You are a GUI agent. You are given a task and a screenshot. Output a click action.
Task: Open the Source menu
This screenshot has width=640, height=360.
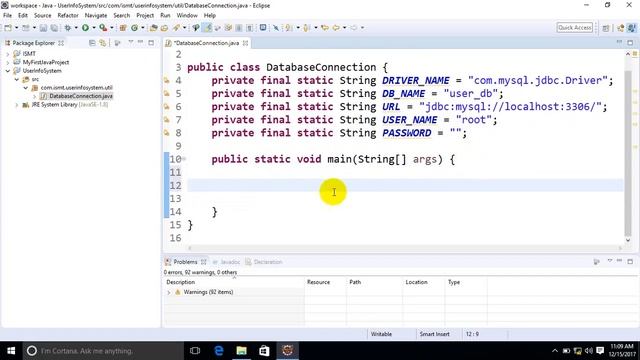pyautogui.click(x=42, y=16)
